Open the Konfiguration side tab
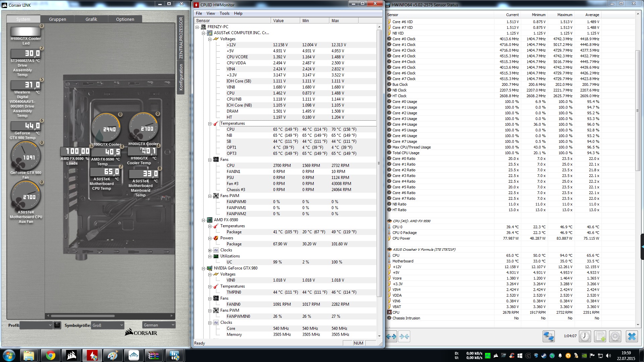 click(181, 77)
